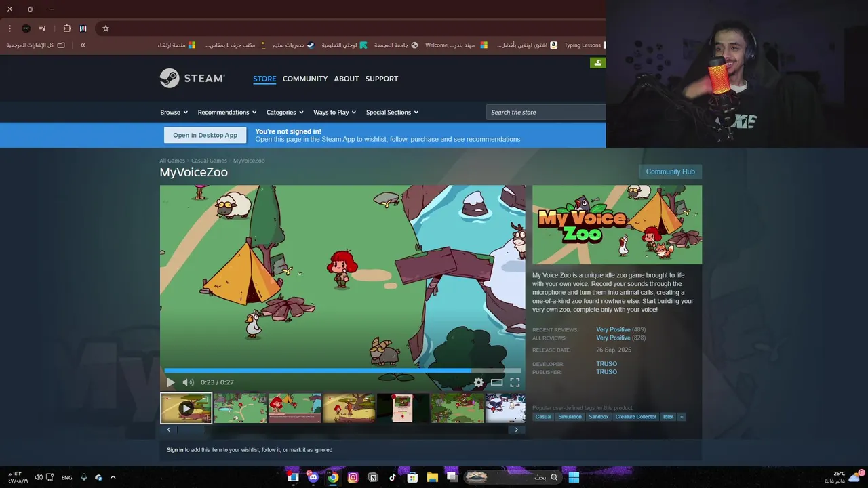Viewport: 868px width, 488px height.
Task: Expand the Browse dropdown menu
Action: (x=174, y=113)
